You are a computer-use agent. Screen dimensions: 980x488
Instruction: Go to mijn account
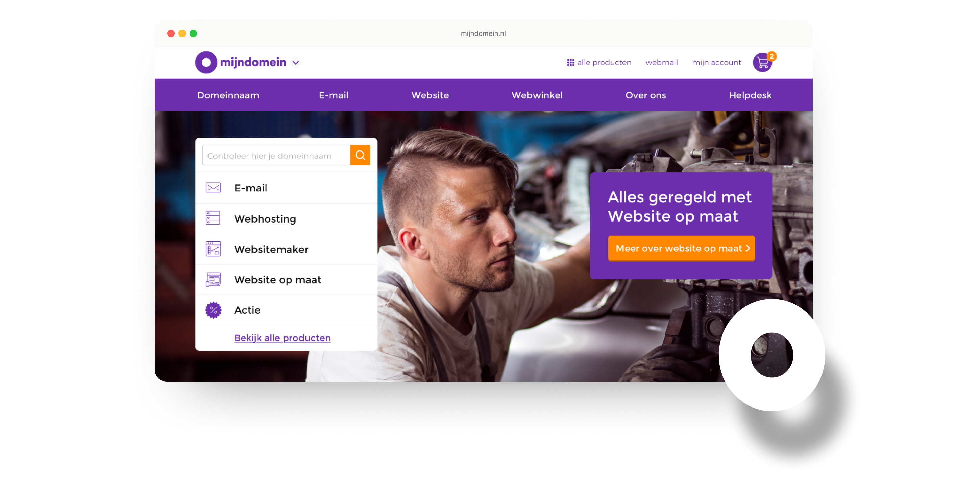(x=716, y=63)
